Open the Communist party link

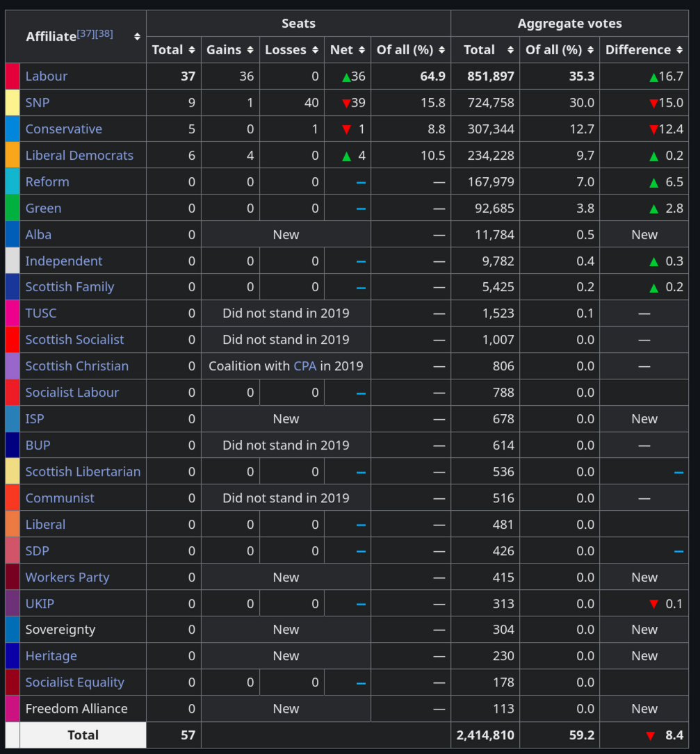(x=60, y=498)
